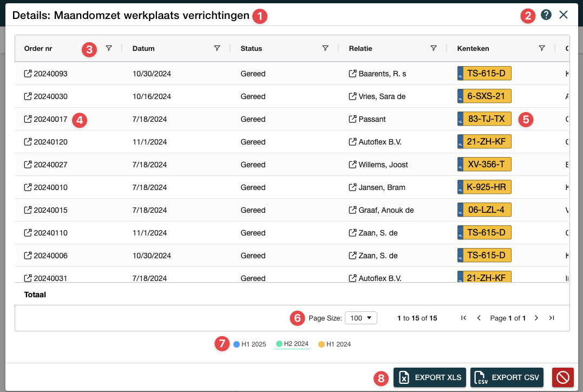Open order 20240093 external link icon
Image resolution: width=583 pixels, height=392 pixels.
pyautogui.click(x=28, y=74)
